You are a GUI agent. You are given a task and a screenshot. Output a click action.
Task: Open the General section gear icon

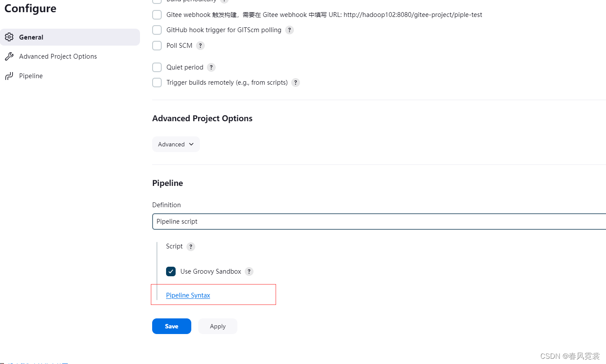(9, 37)
